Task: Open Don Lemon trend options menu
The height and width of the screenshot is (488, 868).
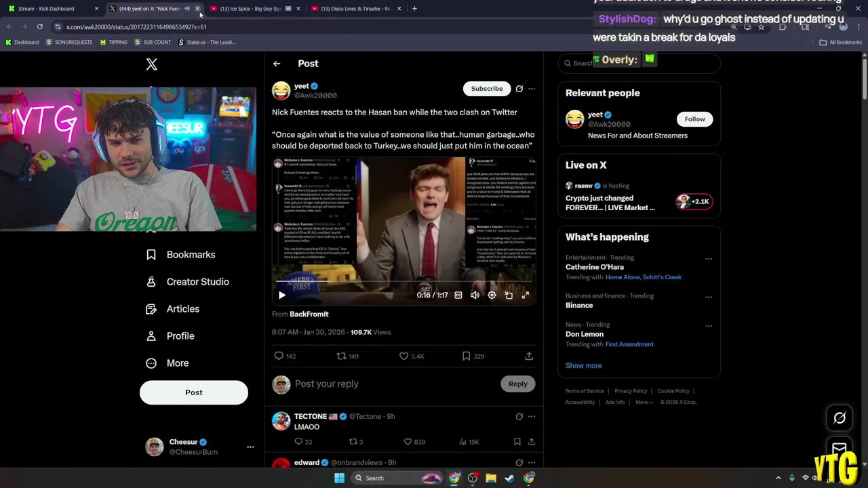Action: coord(709,326)
